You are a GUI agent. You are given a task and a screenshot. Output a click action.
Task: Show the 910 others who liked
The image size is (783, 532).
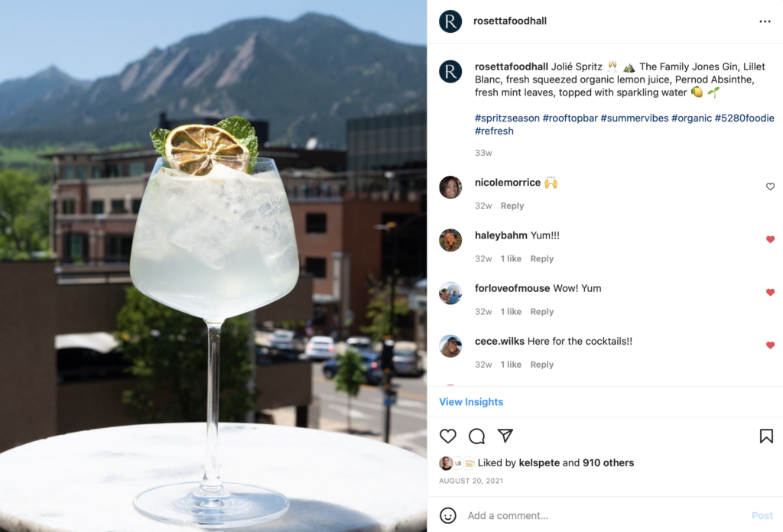608,462
